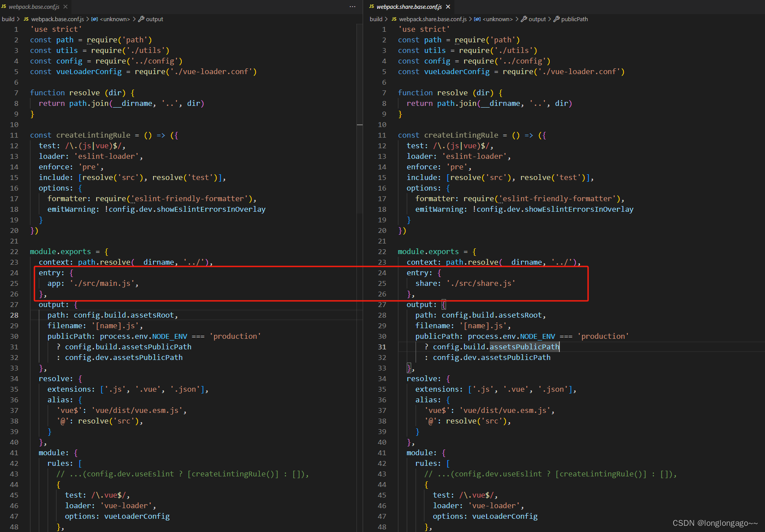
Task: Click 'extensions:' on line 35 left editor
Action: 71,389
